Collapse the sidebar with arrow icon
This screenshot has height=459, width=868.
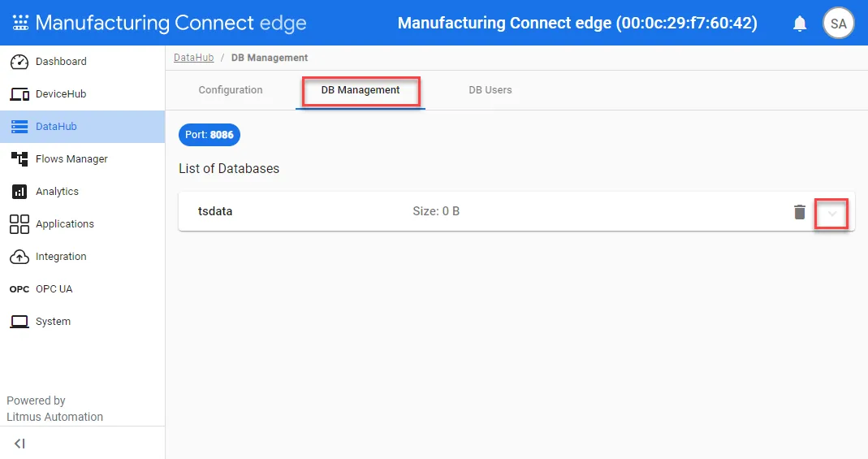pos(19,444)
